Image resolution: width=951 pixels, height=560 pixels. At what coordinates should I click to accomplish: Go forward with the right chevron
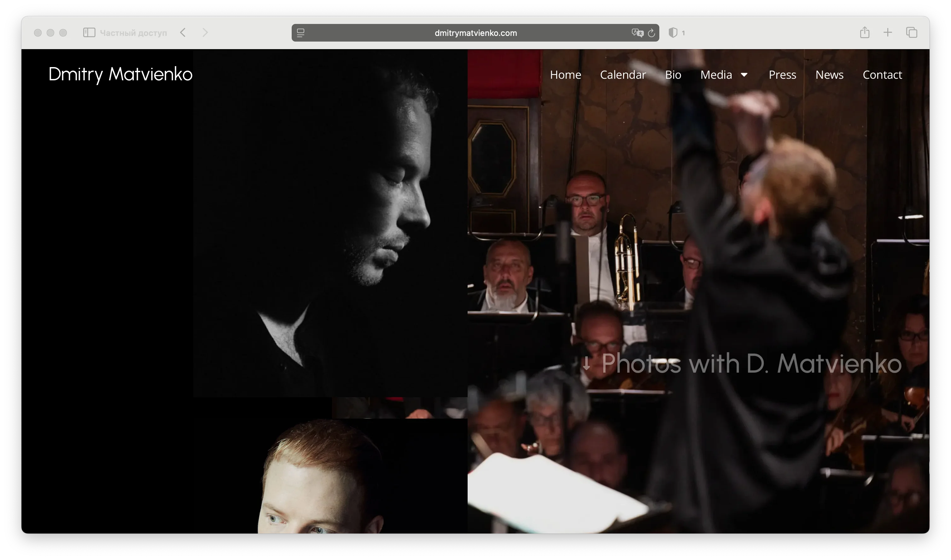point(205,32)
